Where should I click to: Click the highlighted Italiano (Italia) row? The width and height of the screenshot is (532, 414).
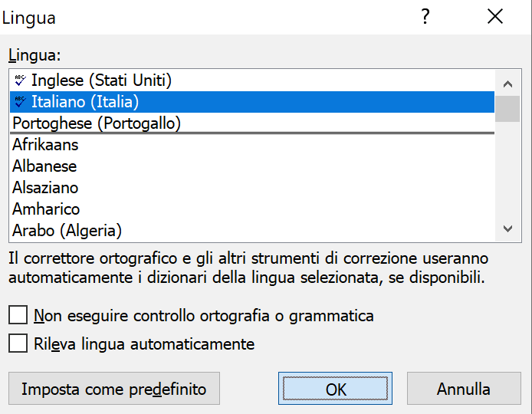[x=252, y=102]
